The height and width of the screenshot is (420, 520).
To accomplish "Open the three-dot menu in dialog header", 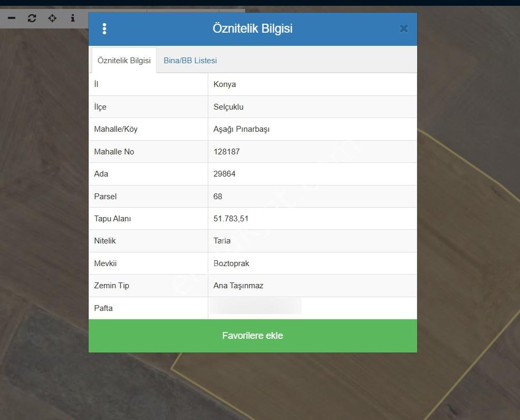I will [x=104, y=29].
